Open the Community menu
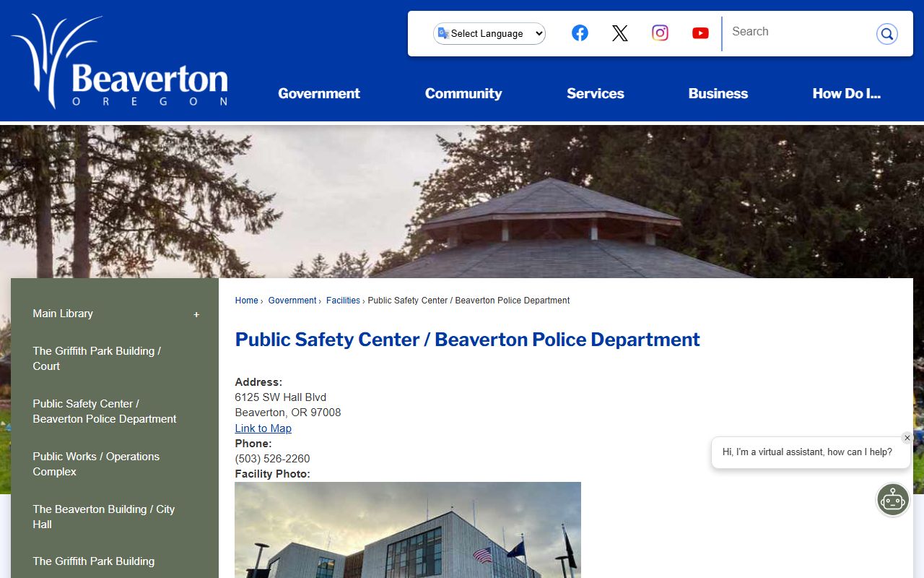Viewport: 924px width, 578px height. 463,93
